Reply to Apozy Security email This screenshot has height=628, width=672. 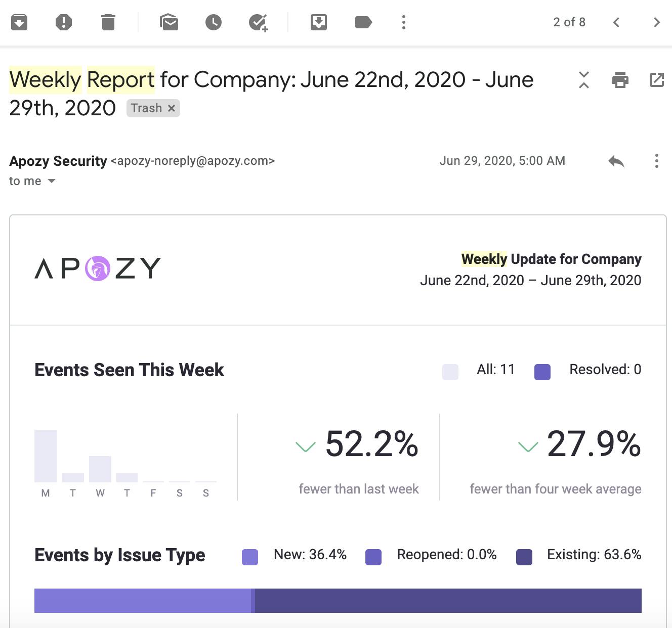click(616, 161)
